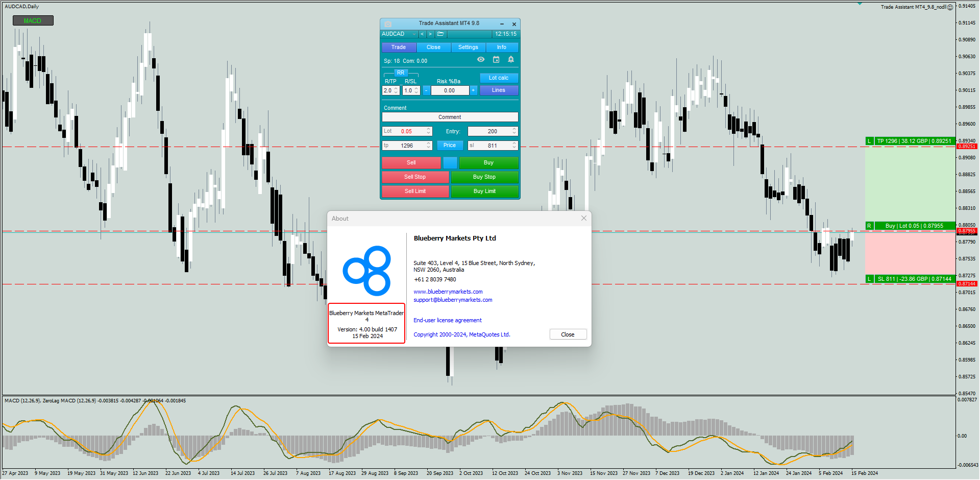Minimize the Trade Assistant panel
The image size is (980, 480).
tap(502, 24)
